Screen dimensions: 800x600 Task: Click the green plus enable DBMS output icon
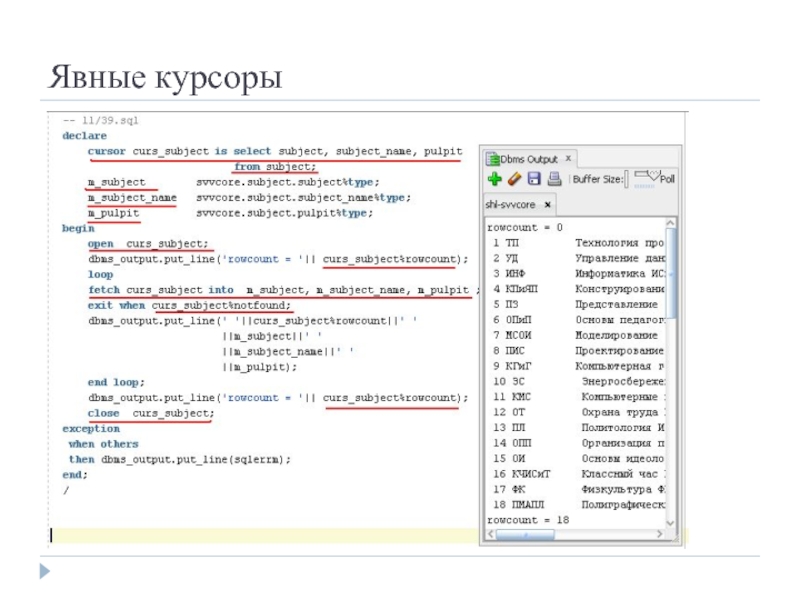pos(494,180)
